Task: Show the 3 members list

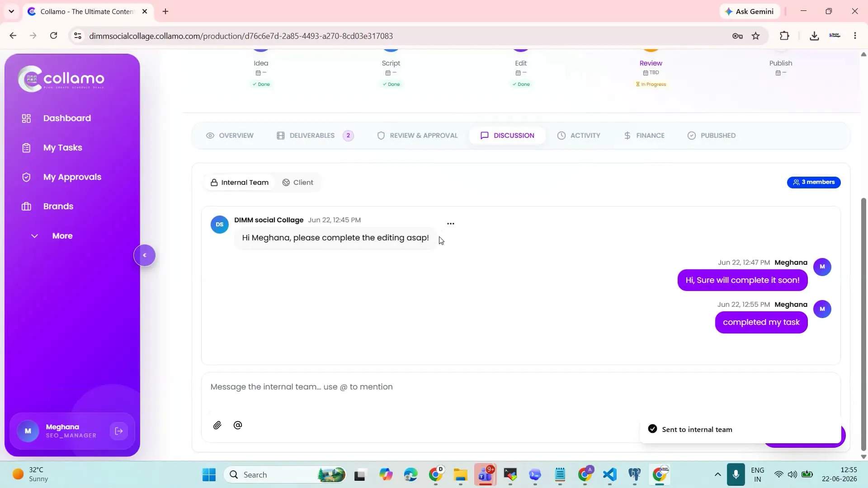Action: pos(814,182)
